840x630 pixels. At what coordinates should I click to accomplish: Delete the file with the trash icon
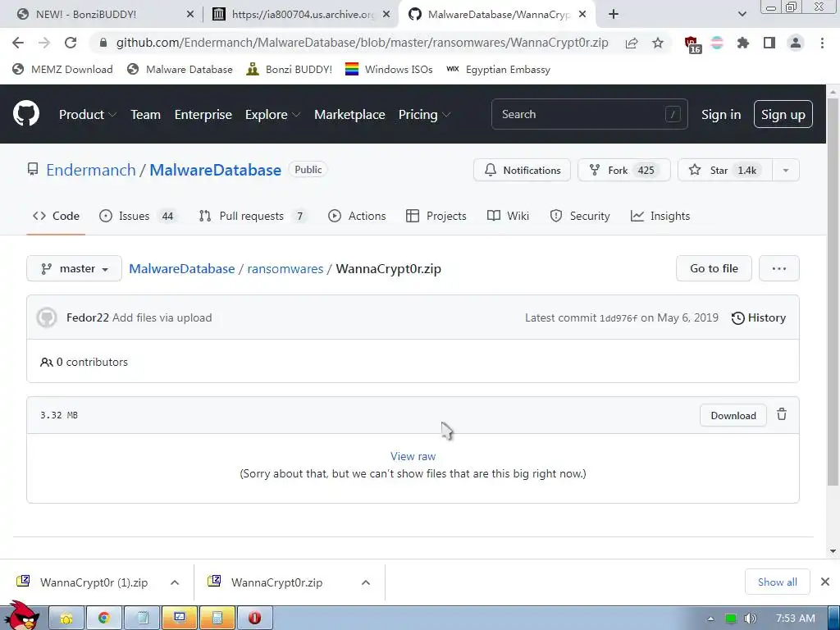[x=782, y=414]
